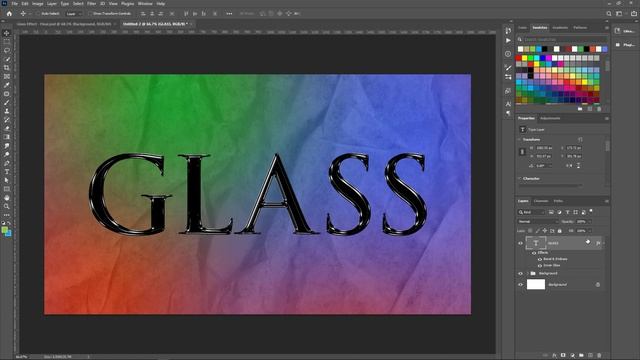Select the Frame tool

[7, 76]
